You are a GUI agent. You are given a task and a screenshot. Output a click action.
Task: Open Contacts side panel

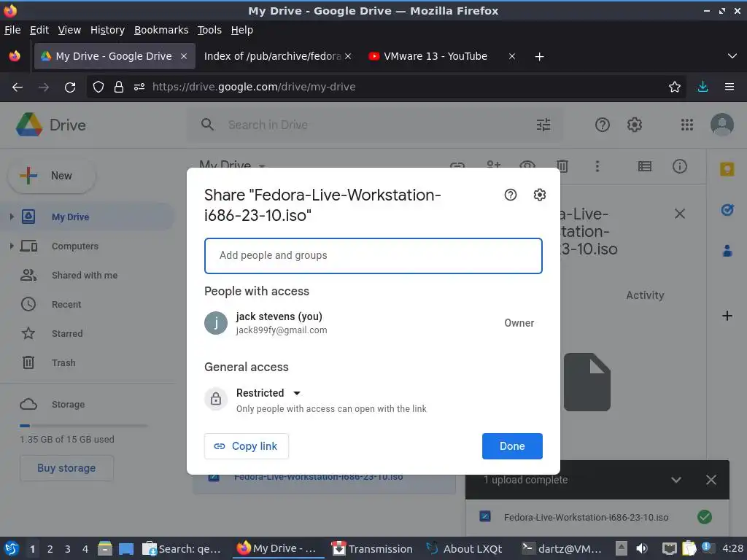[x=727, y=251]
